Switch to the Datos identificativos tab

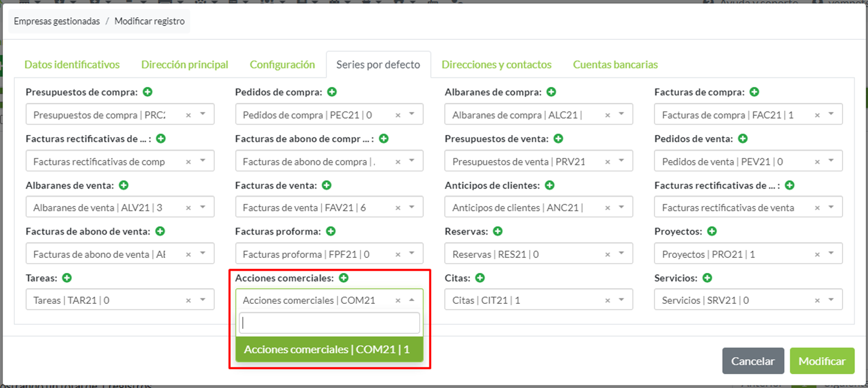coord(72,65)
